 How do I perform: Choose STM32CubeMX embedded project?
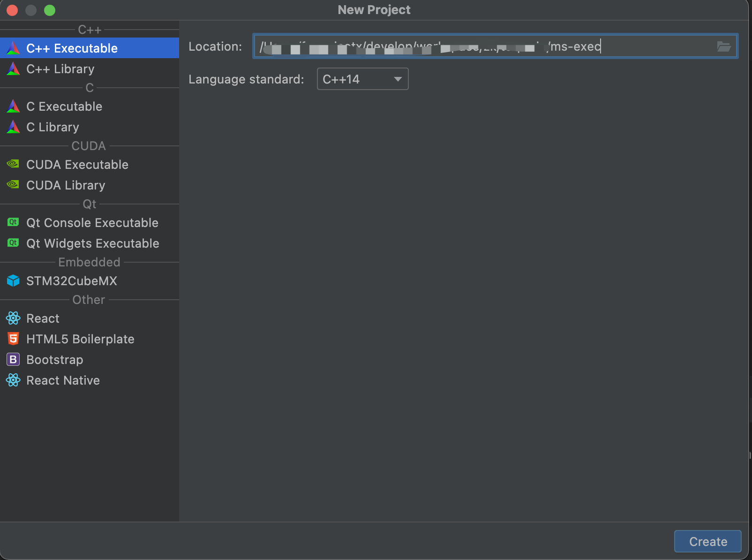tap(90, 280)
